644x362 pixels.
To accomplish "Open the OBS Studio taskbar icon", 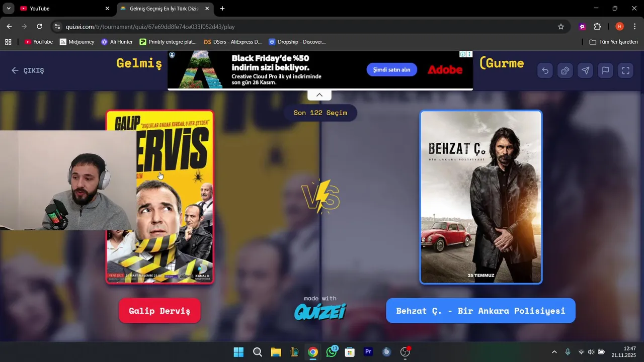I will (x=405, y=352).
